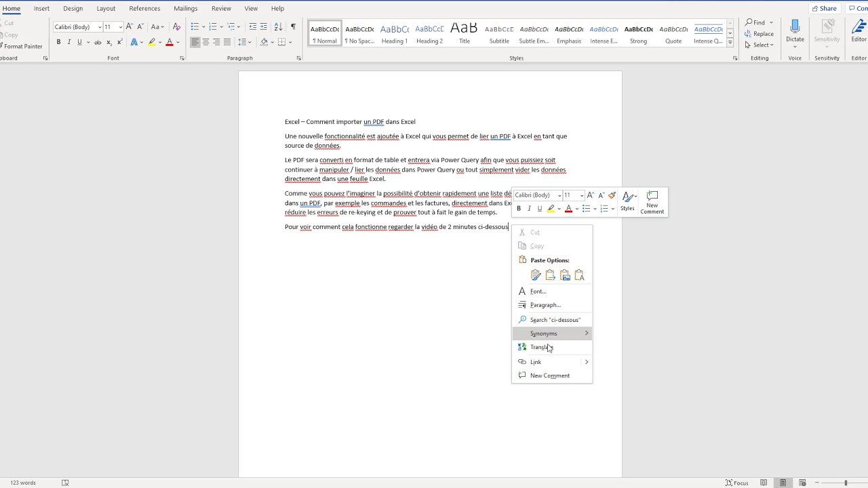Choose Merge Formatting paste option
This screenshot has height=488, width=868.
pyautogui.click(x=550, y=275)
